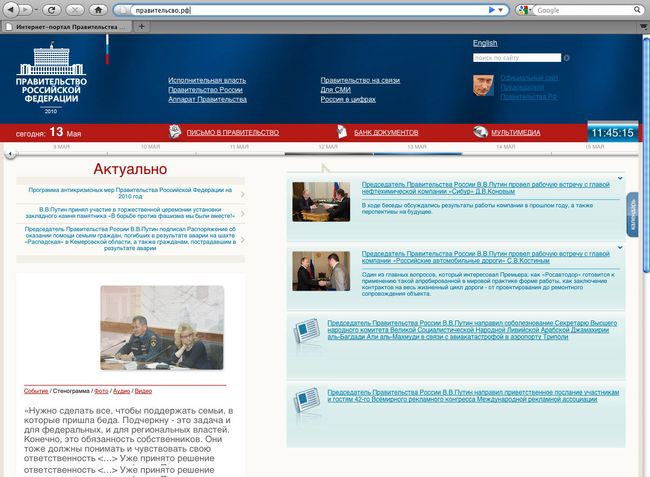Reload the page with the refresh button
Viewport: 650px width, 477px height.
tap(52, 10)
